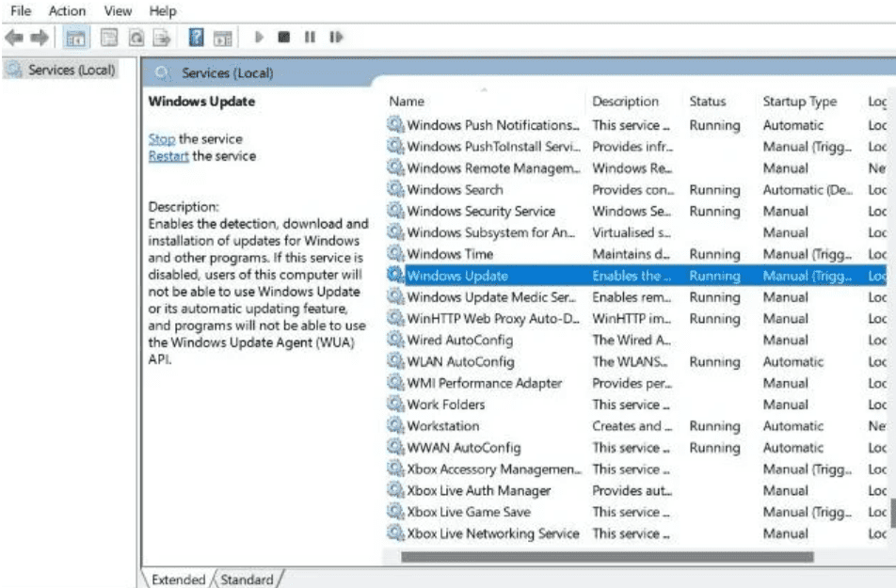The image size is (896, 588).
Task: Click Automatic (De.. startup type of Windows Search
Action: pyautogui.click(x=808, y=190)
